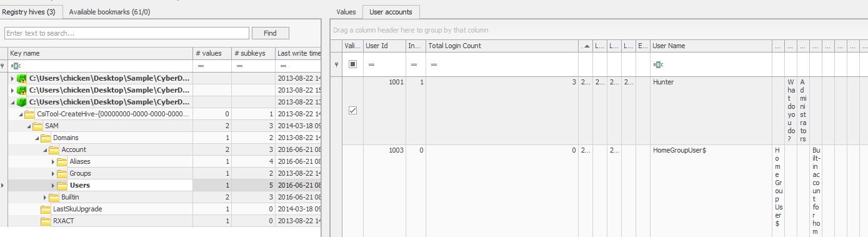The height and width of the screenshot is (237, 868).
Task: Click the expanded hive's green registry icon
Action: [22, 102]
